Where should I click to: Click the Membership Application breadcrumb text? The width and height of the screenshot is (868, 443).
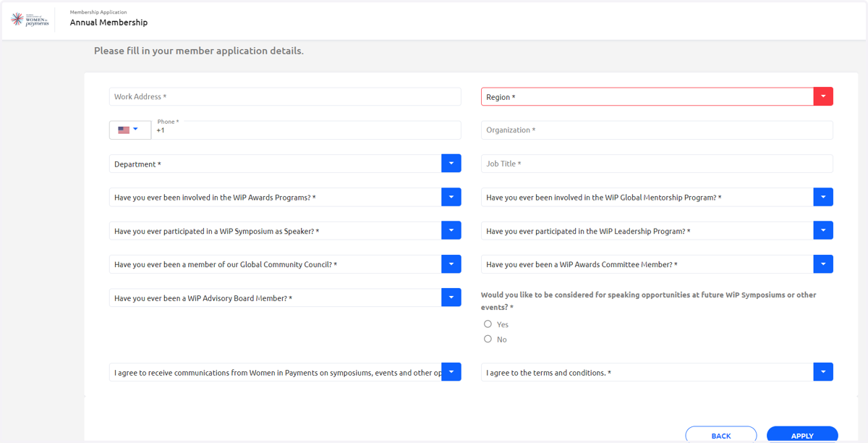[x=98, y=12]
